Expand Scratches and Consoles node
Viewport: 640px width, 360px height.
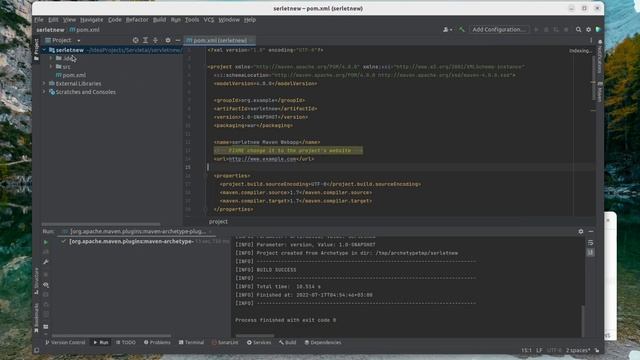(x=44, y=92)
